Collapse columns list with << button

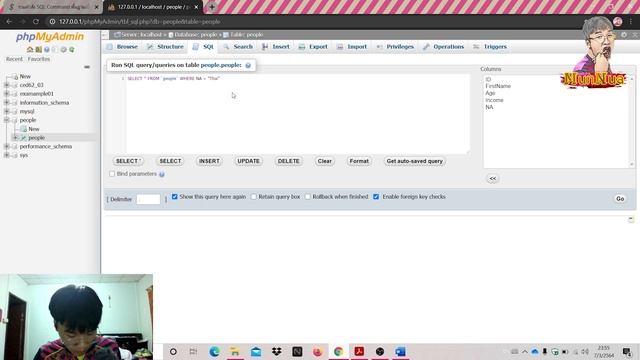click(x=493, y=179)
